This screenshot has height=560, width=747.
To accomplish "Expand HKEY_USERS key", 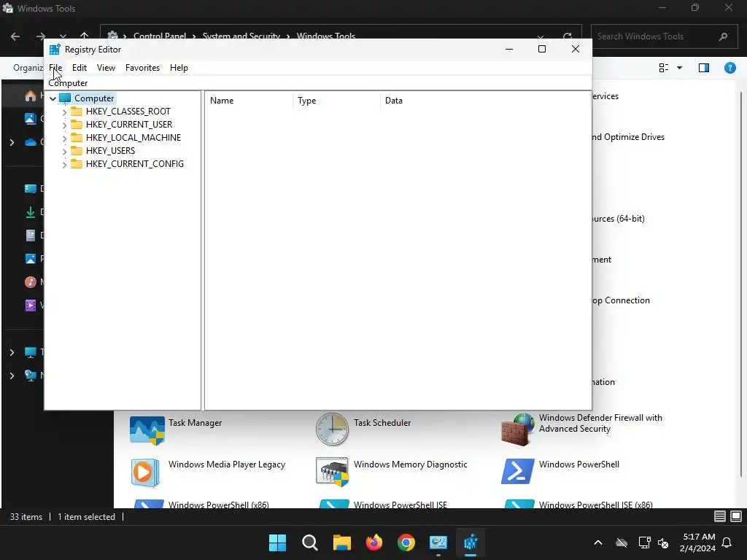I will pos(64,151).
